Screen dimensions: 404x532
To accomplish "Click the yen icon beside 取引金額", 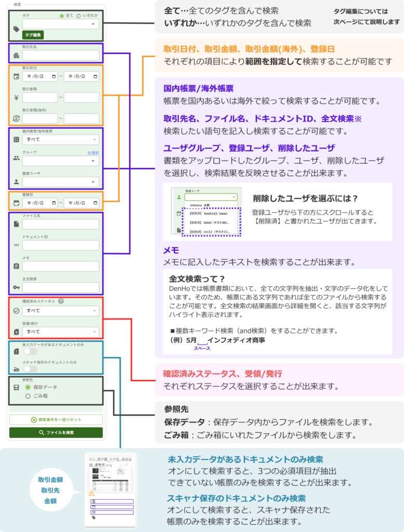I will click(16, 97).
